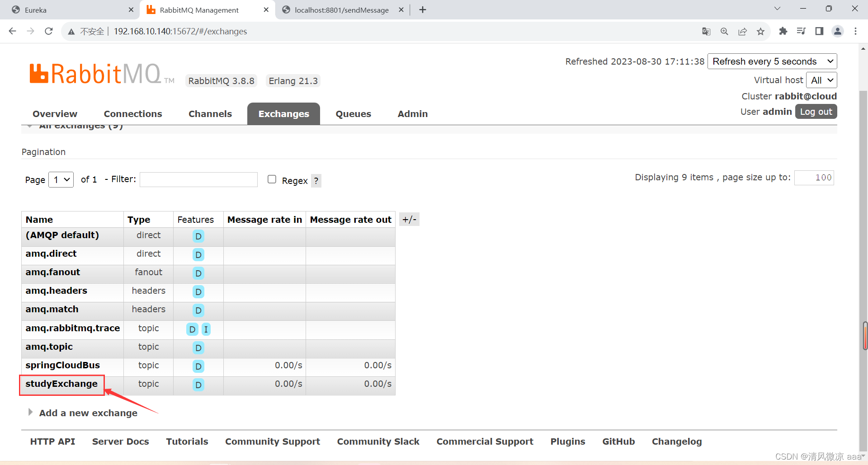This screenshot has width=868, height=465.
Task: Open the Chrome three-dot menu
Action: pyautogui.click(x=855, y=31)
